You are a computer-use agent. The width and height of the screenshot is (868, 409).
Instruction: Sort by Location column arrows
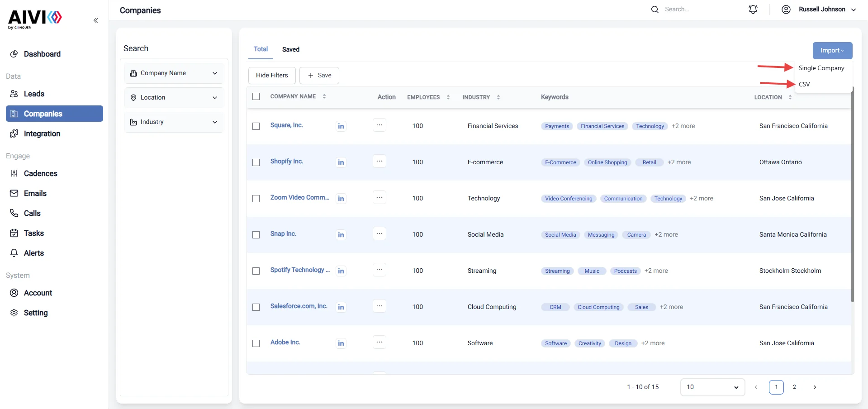[x=790, y=97]
